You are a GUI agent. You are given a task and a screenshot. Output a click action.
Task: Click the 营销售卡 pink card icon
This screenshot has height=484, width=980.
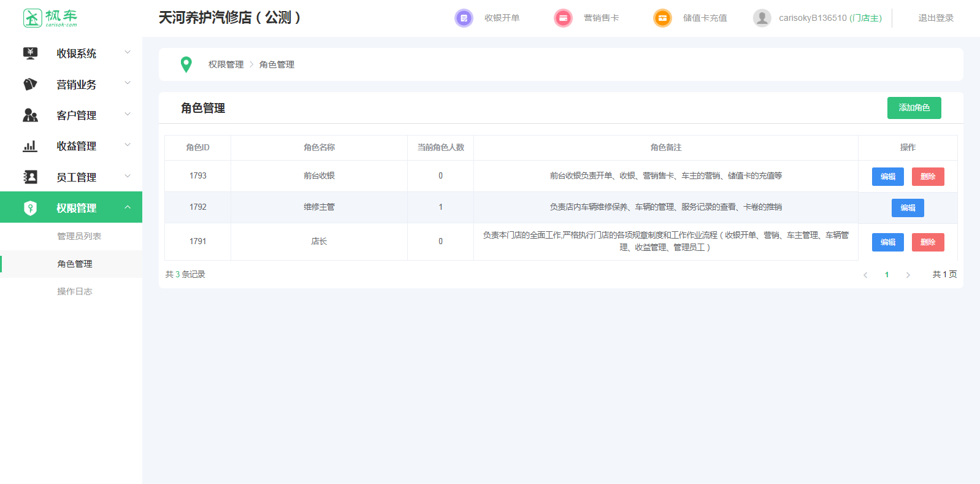tap(563, 18)
